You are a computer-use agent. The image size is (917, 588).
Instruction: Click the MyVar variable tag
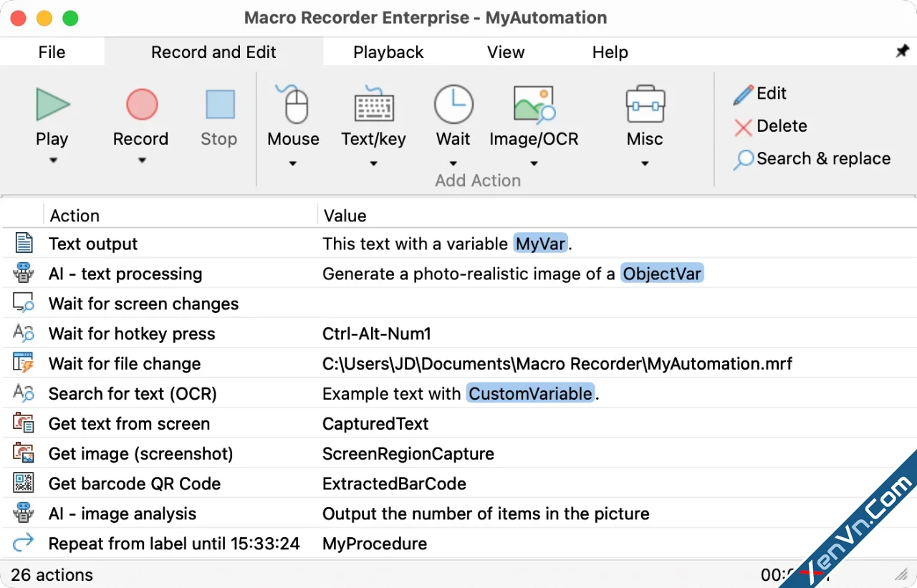coord(541,244)
